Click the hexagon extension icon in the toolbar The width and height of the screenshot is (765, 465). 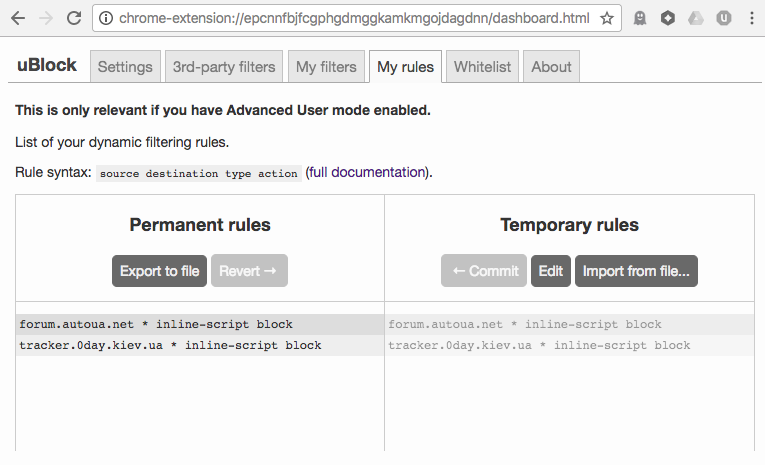tap(667, 18)
